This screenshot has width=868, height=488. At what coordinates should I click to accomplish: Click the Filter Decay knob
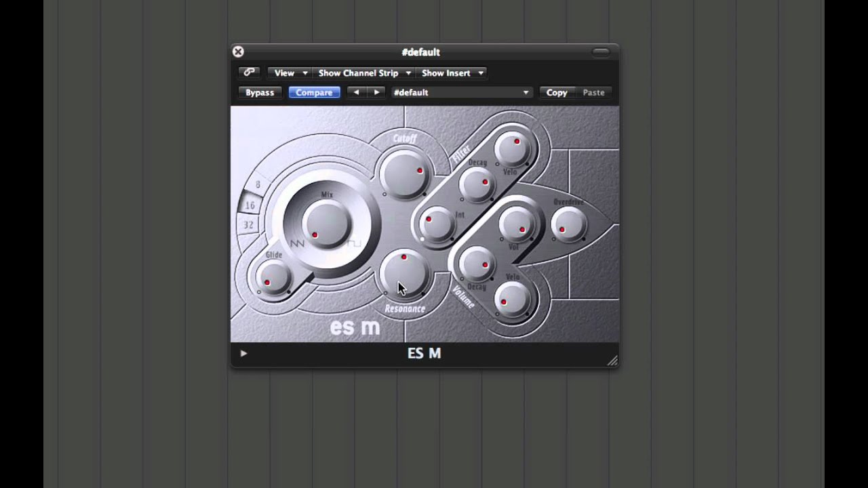477,184
